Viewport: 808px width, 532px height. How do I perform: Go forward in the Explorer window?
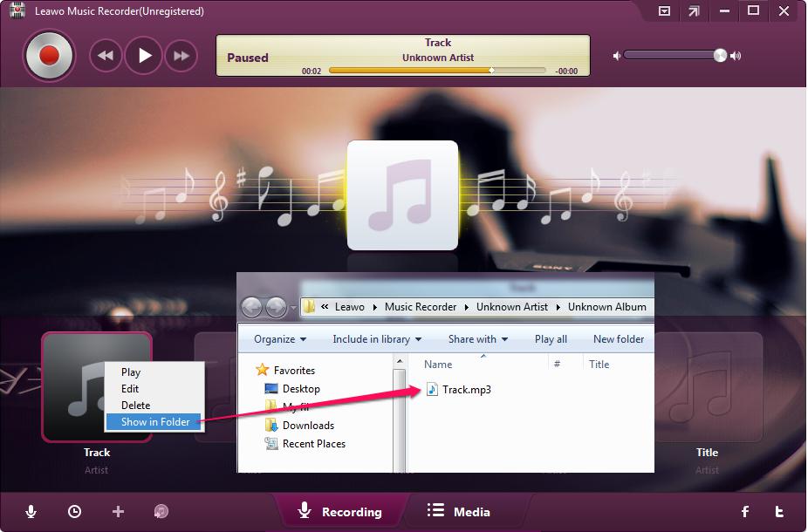pos(277,308)
